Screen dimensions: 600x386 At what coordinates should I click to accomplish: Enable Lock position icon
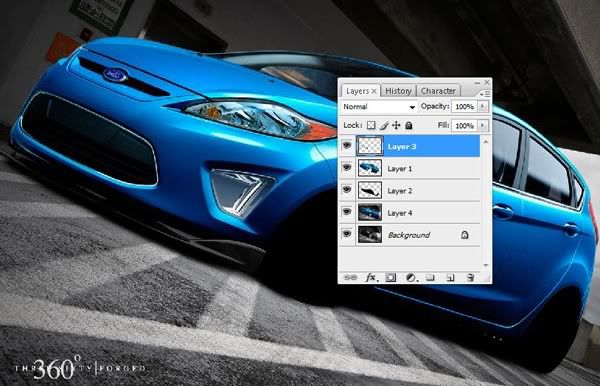pos(396,125)
